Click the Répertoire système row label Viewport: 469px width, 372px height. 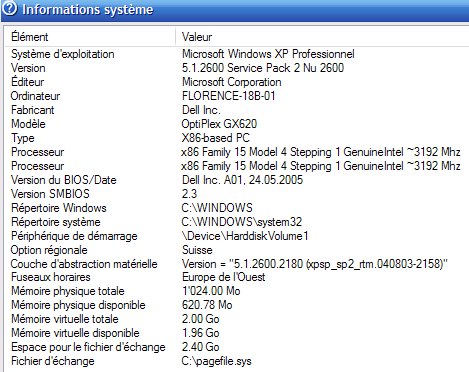56,222
